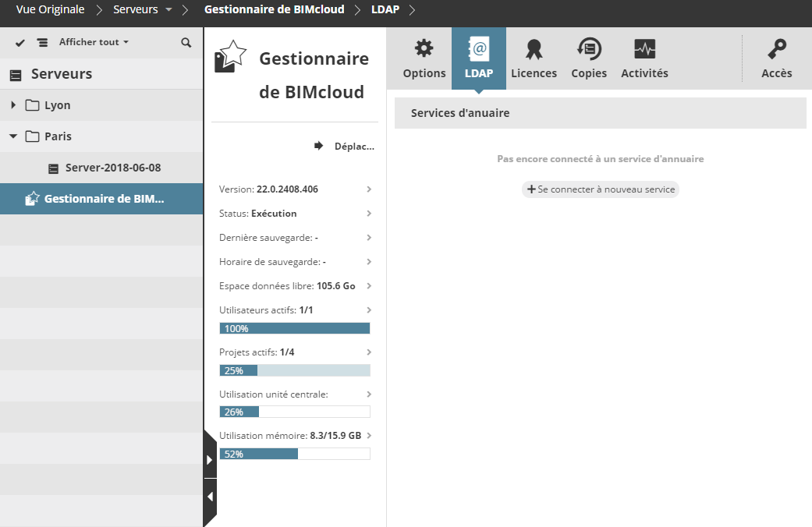Click the Serveurs header server icon

(16, 76)
